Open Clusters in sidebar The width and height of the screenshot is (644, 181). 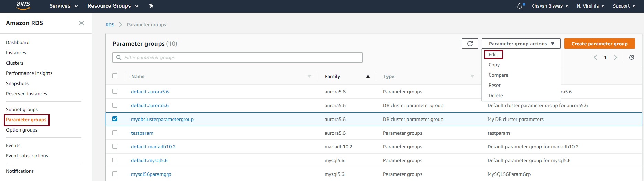tap(14, 63)
